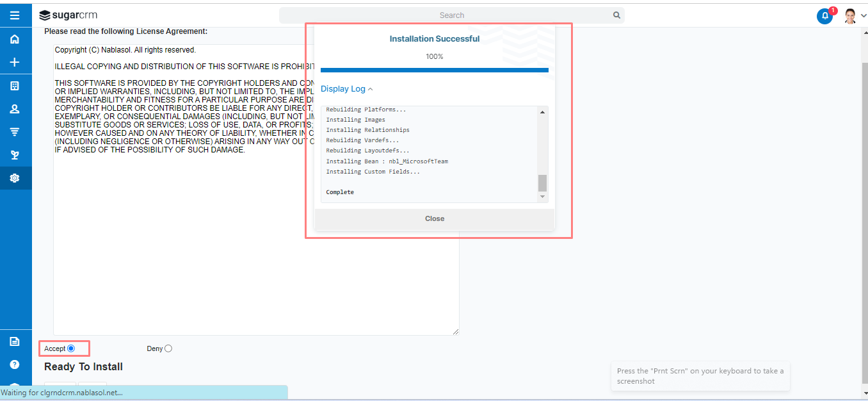Click log scrollbar down arrow

pos(543,197)
